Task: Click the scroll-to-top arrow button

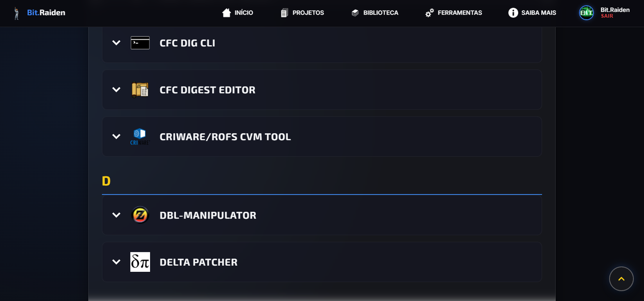Action: [621, 279]
